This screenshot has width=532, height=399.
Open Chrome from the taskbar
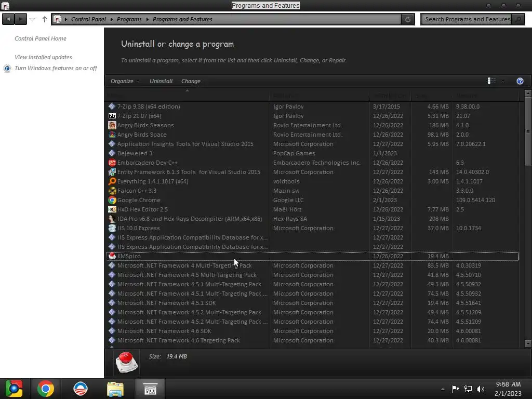pos(46,389)
